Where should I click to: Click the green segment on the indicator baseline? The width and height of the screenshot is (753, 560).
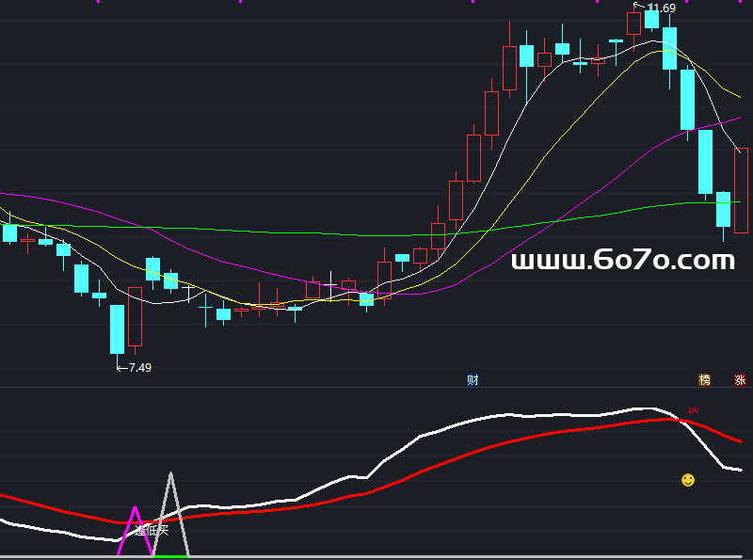(x=170, y=556)
